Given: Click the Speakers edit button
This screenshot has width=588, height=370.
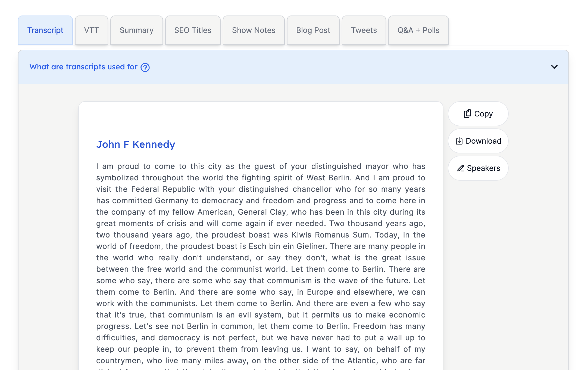Looking at the screenshot, I should pyautogui.click(x=478, y=168).
